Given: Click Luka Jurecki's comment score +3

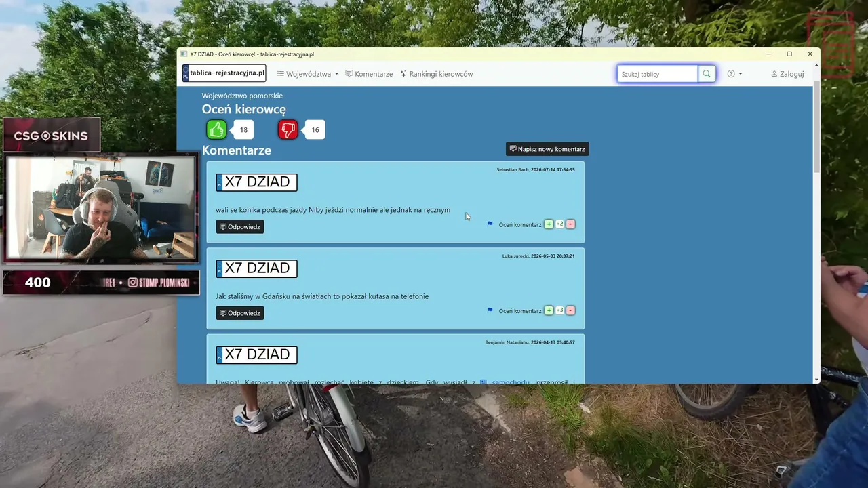Looking at the screenshot, I should click(559, 310).
